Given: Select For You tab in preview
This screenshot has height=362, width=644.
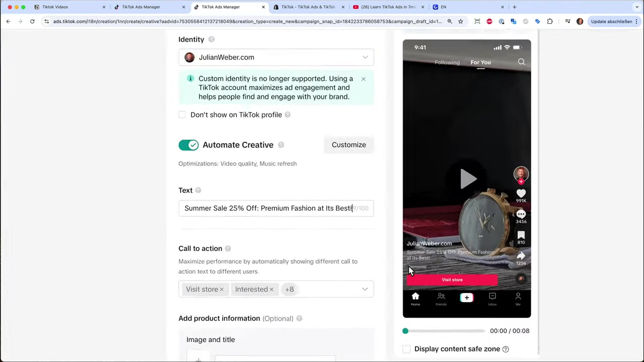Looking at the screenshot, I should 480,62.
